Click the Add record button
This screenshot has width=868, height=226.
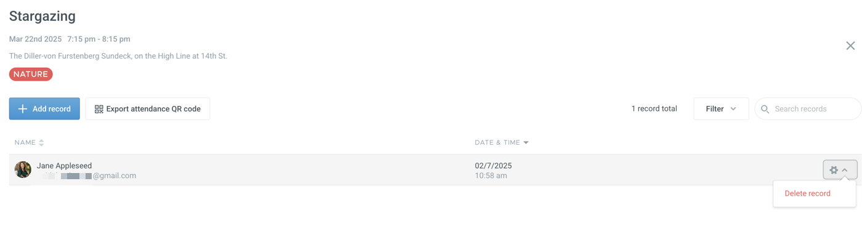[44, 109]
